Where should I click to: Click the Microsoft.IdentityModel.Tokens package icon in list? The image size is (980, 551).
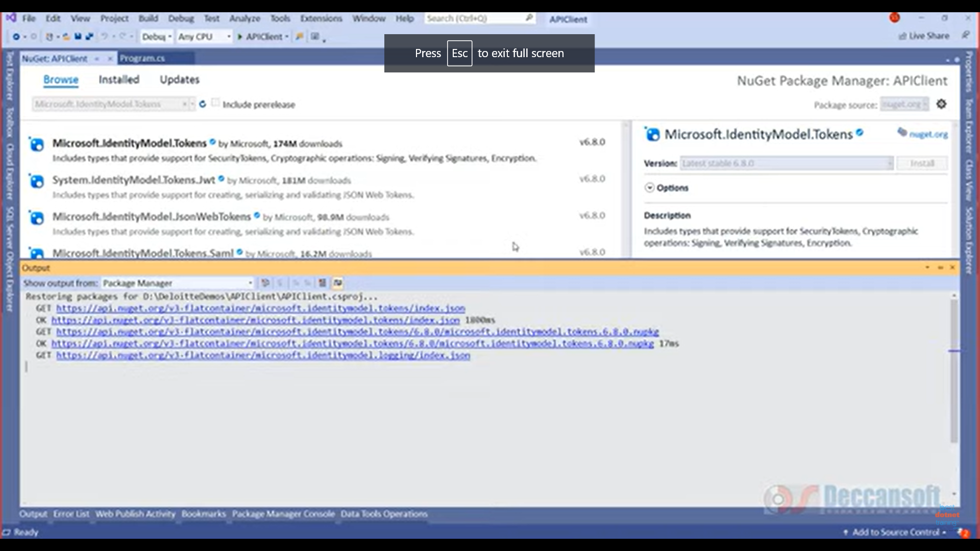click(x=36, y=144)
